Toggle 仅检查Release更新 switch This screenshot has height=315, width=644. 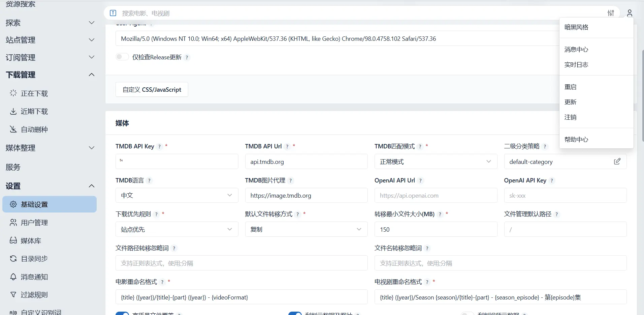click(122, 57)
